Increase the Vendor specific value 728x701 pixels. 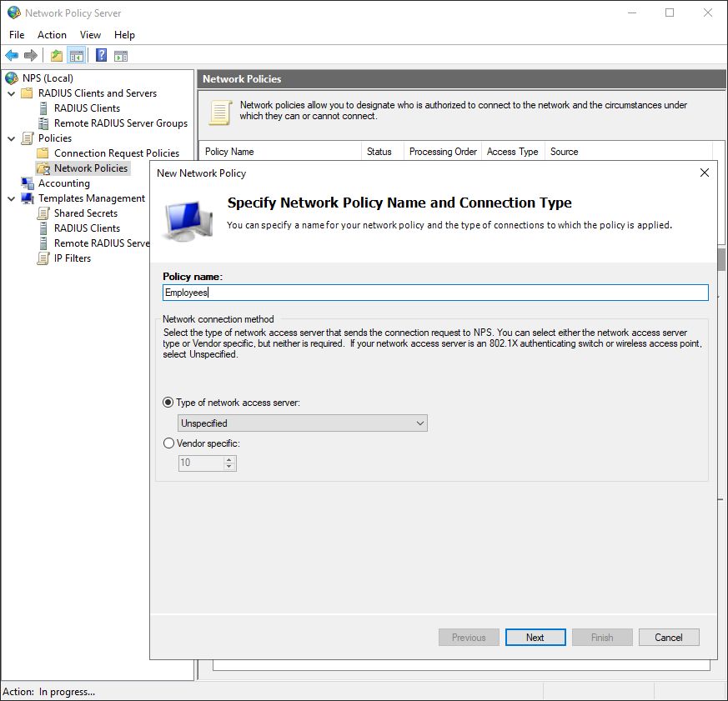click(228, 460)
